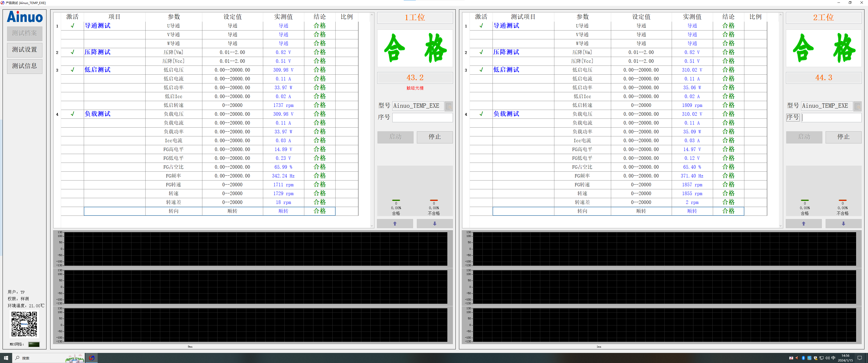Image resolution: width=868 pixels, height=363 pixels.
Task: Toggle activation check for 负载测试 station 2
Action: tap(481, 114)
